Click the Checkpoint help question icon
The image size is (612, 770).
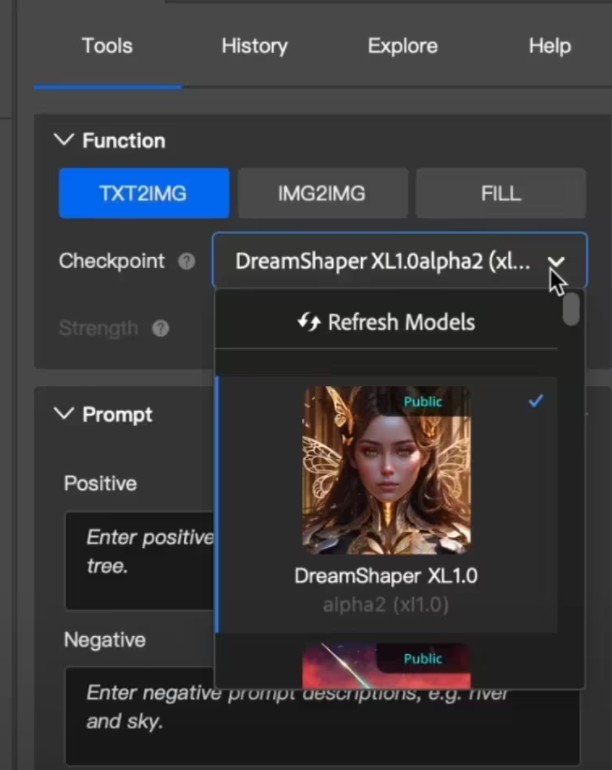tap(187, 261)
